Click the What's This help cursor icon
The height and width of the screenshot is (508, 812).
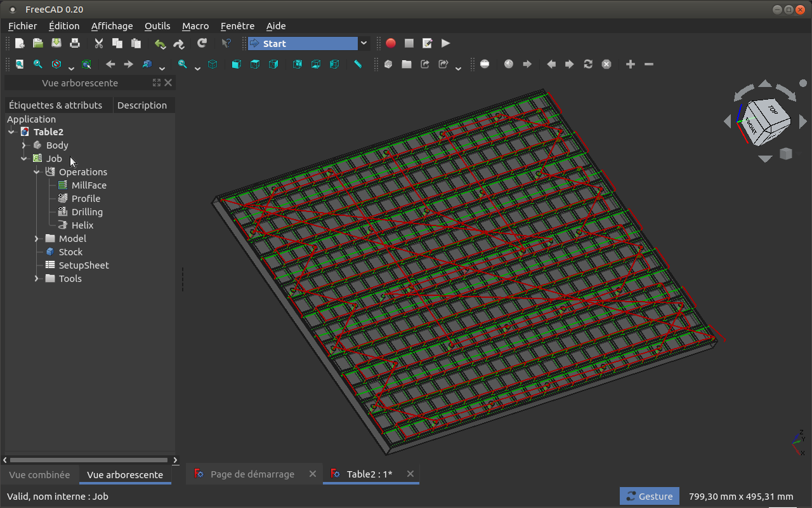pos(226,43)
